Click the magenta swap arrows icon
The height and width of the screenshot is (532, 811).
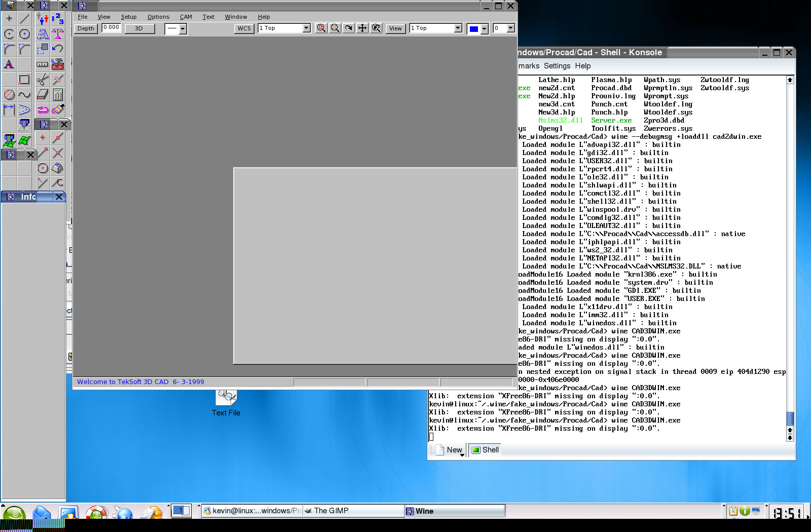pyautogui.click(x=43, y=109)
